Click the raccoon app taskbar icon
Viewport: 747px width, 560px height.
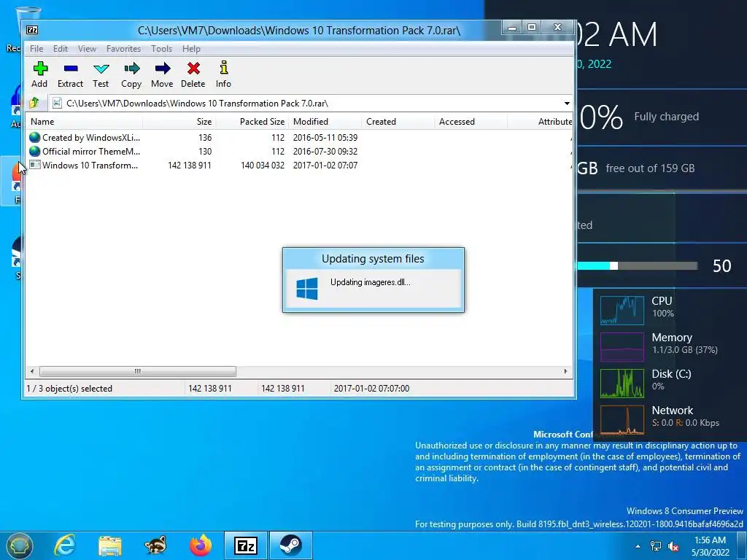coord(155,545)
